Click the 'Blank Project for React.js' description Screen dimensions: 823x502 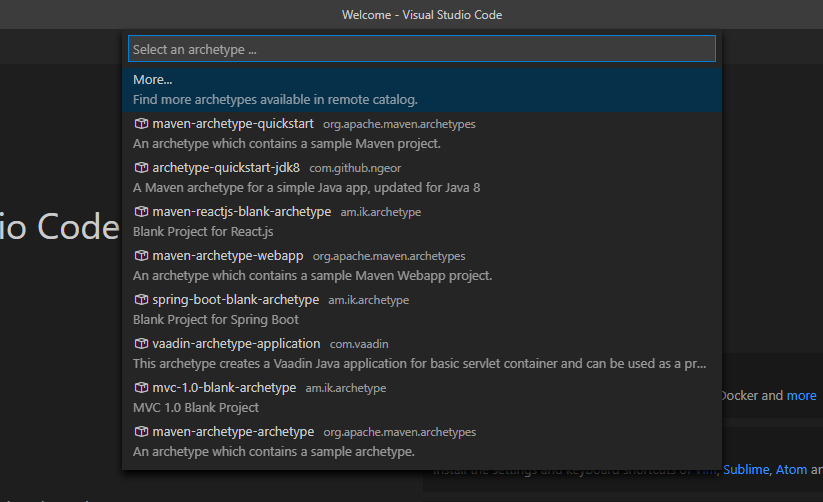(203, 232)
